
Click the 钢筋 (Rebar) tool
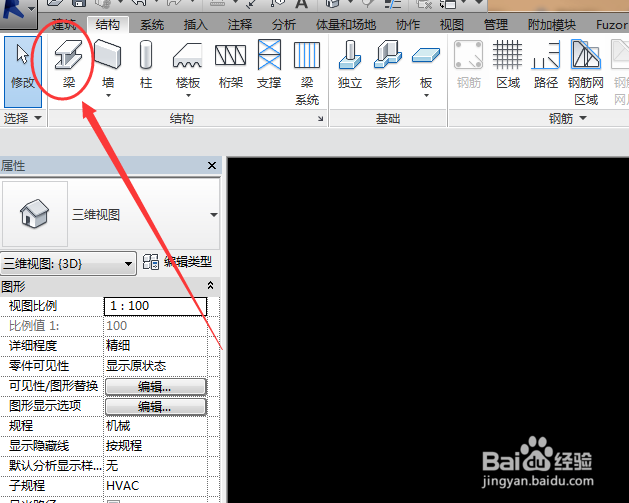[468, 64]
